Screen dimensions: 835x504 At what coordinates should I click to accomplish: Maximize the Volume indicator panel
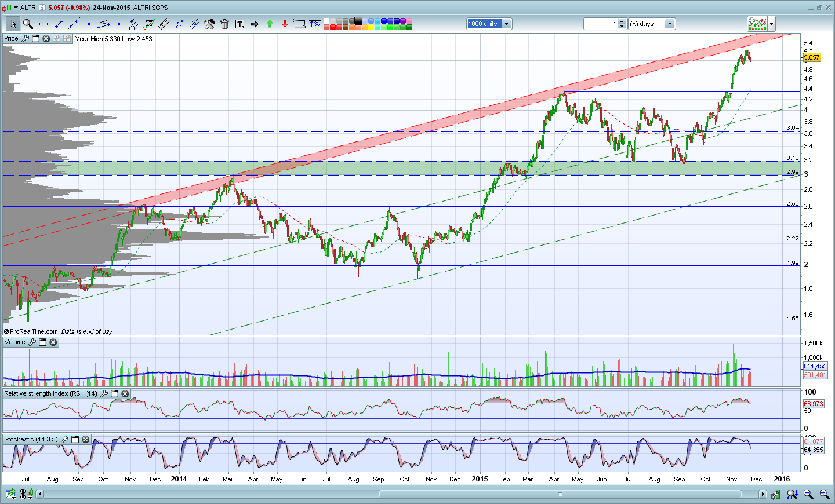click(42, 342)
